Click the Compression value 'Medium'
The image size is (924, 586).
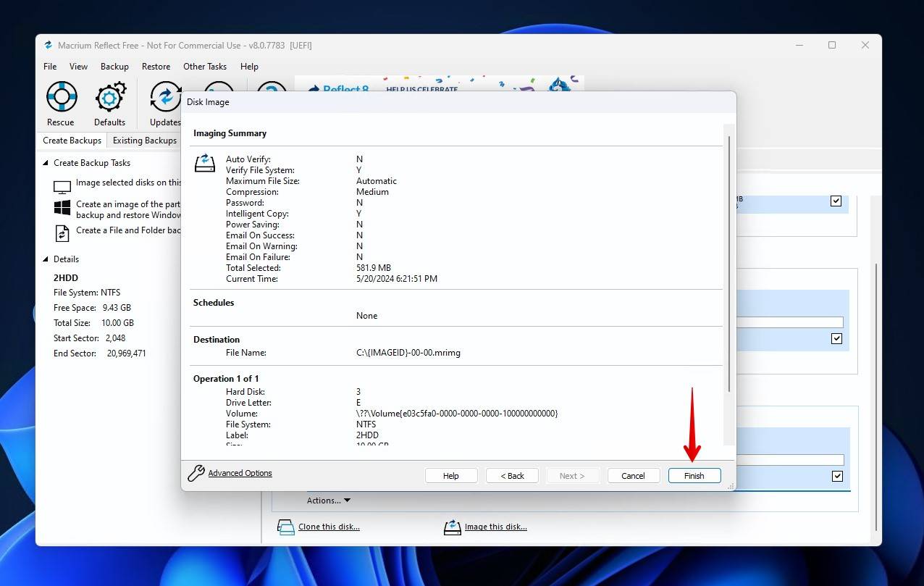tap(372, 192)
